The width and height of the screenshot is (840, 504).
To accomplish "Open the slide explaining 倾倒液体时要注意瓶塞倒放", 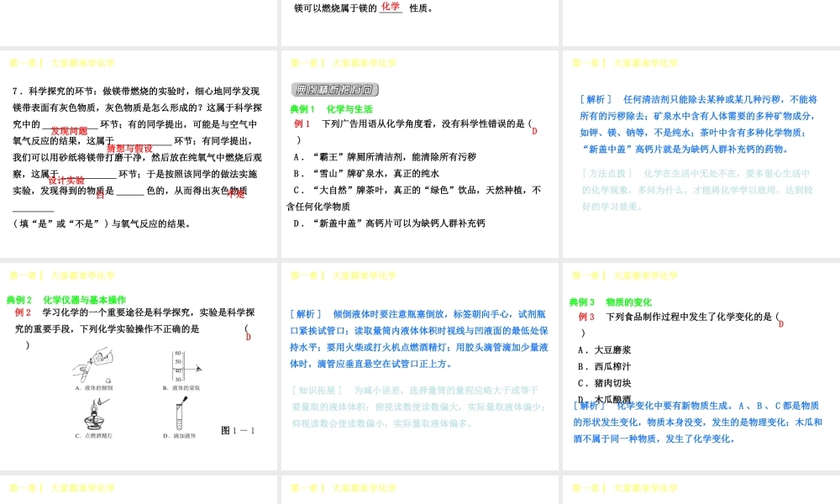I will click(419, 367).
